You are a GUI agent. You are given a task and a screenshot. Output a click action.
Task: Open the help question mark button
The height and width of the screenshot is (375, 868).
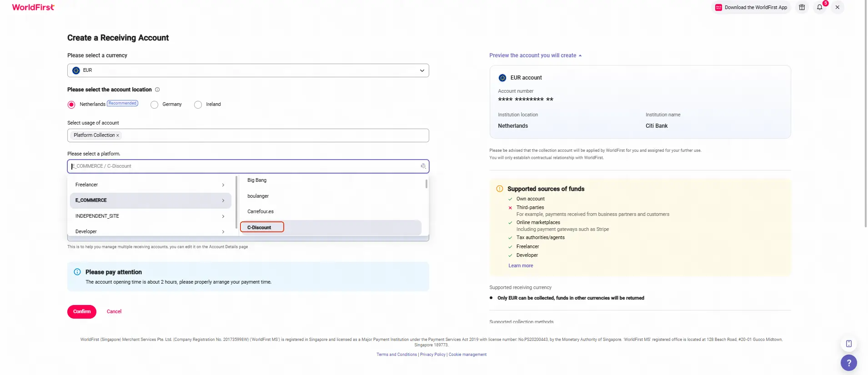[x=848, y=363]
